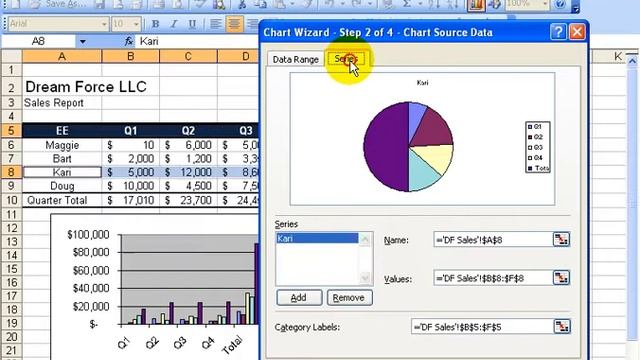Select Quarter Total Q1 value 17,010 cell
Screen dimensions: 640x360
(131, 200)
